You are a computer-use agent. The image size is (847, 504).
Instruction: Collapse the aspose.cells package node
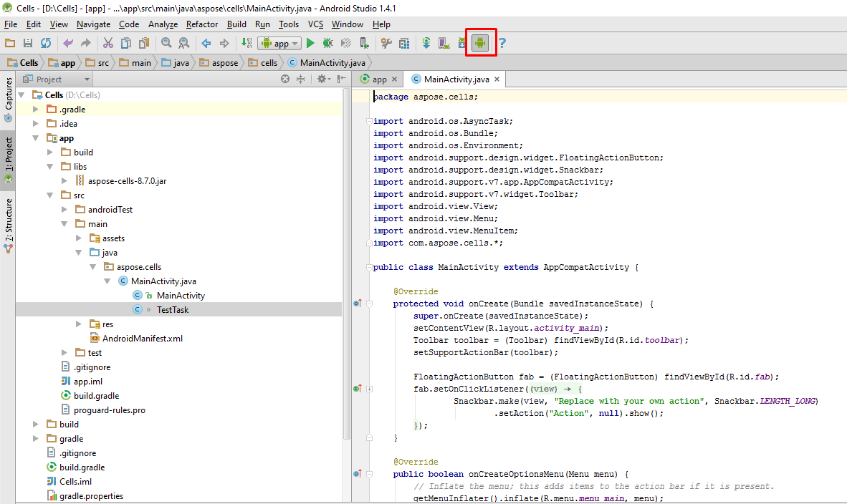pyautogui.click(x=92, y=266)
